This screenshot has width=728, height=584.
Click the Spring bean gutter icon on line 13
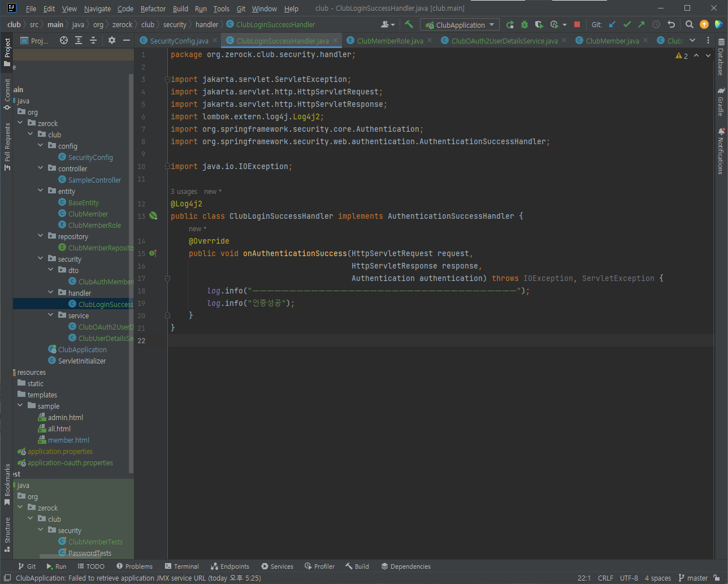pyautogui.click(x=153, y=216)
